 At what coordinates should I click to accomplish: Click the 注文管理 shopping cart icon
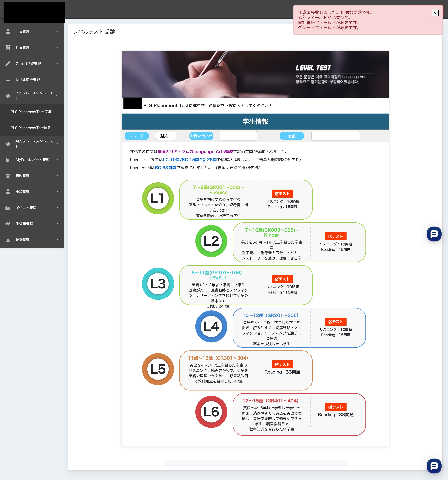coord(8,48)
